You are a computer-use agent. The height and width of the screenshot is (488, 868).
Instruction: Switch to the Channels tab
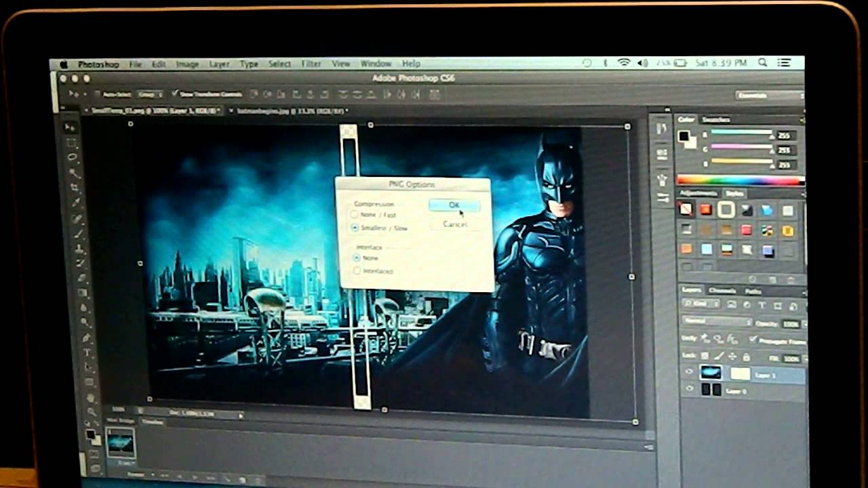pos(723,290)
